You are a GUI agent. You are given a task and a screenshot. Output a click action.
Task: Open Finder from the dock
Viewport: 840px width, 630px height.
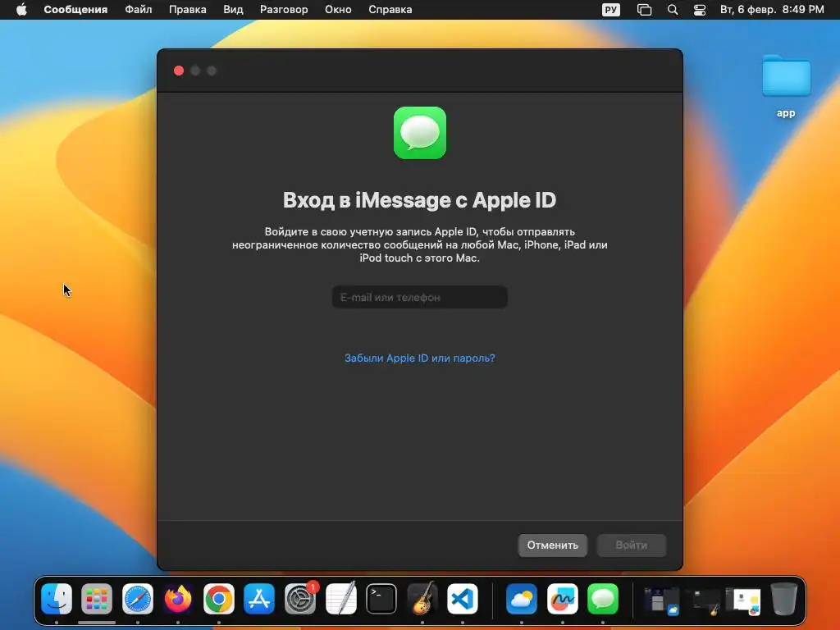57,598
